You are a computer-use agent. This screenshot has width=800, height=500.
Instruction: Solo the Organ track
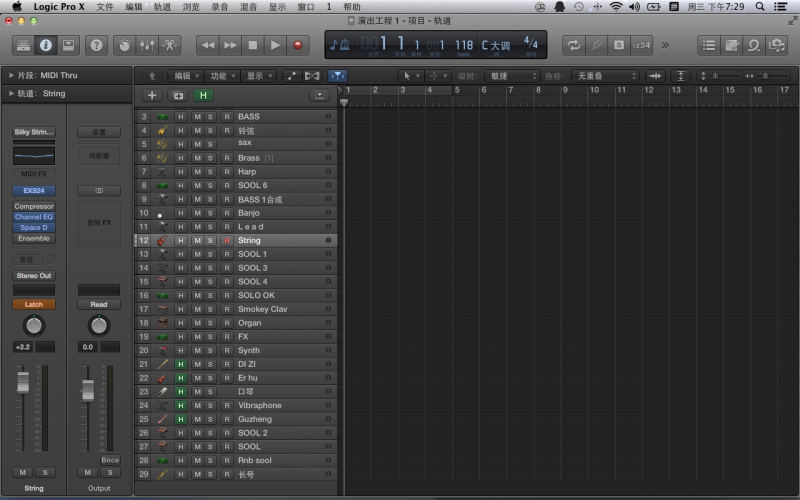[x=210, y=323]
